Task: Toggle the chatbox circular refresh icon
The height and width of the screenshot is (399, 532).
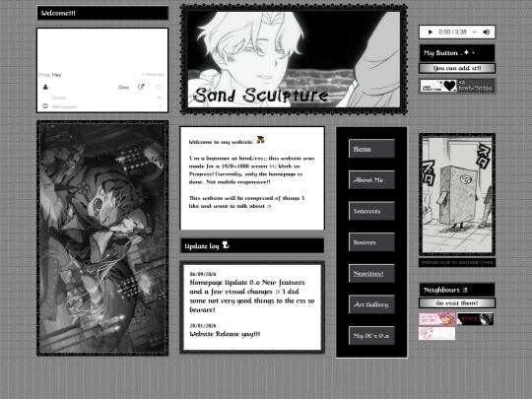Action: 159,88
